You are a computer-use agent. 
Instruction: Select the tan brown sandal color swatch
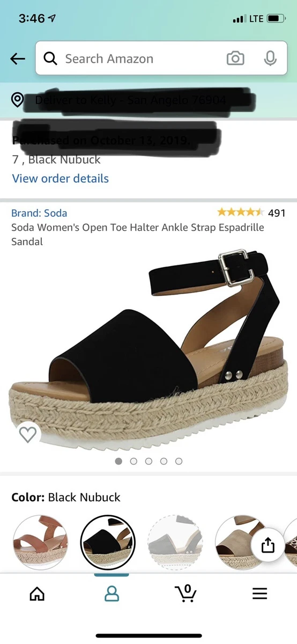40,542
